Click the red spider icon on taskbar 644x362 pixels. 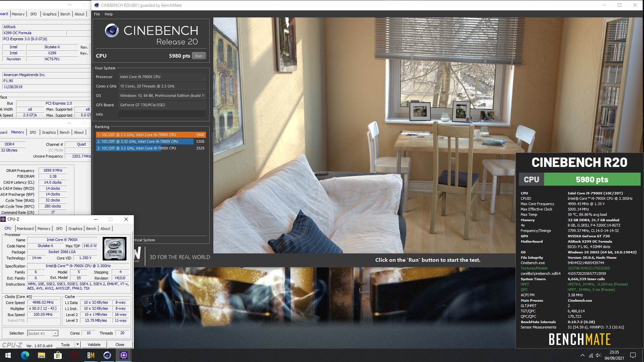[74, 355]
